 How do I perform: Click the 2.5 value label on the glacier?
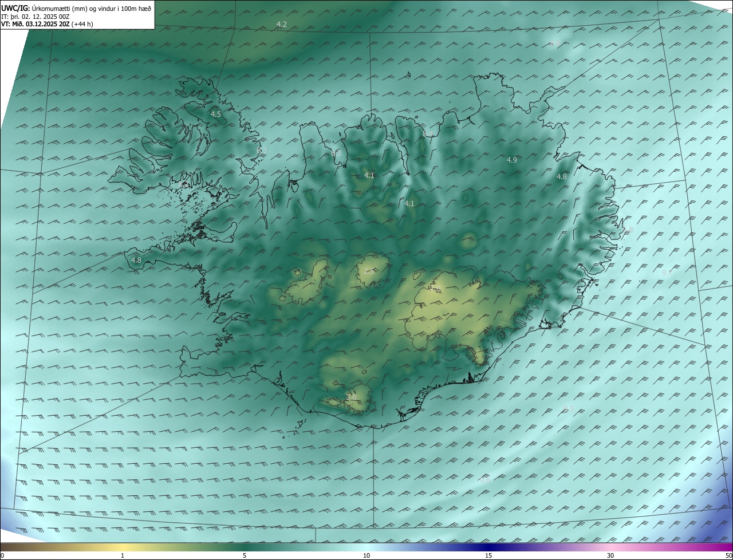point(369,271)
